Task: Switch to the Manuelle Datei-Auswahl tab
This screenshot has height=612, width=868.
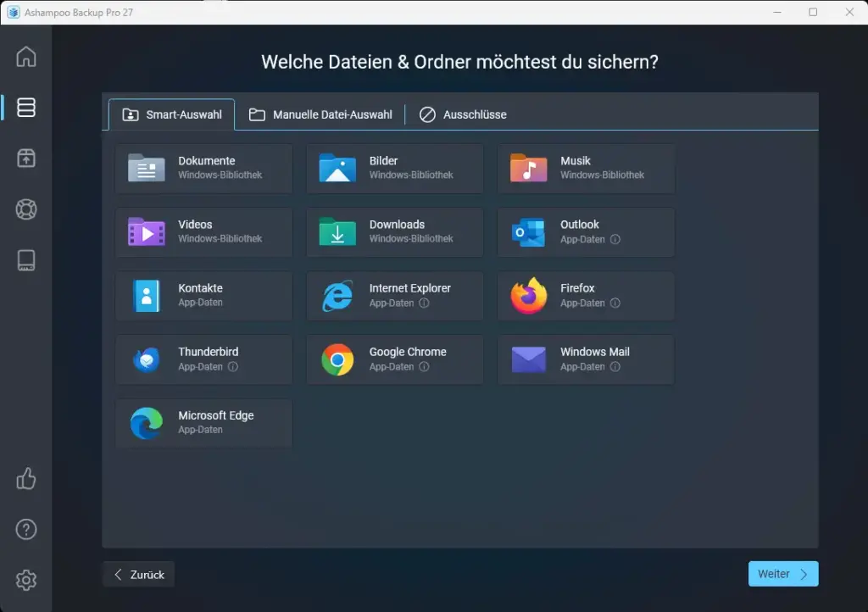Action: 320,114
